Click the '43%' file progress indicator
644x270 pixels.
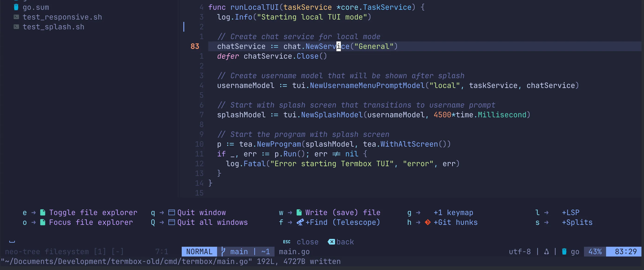[x=595, y=252]
